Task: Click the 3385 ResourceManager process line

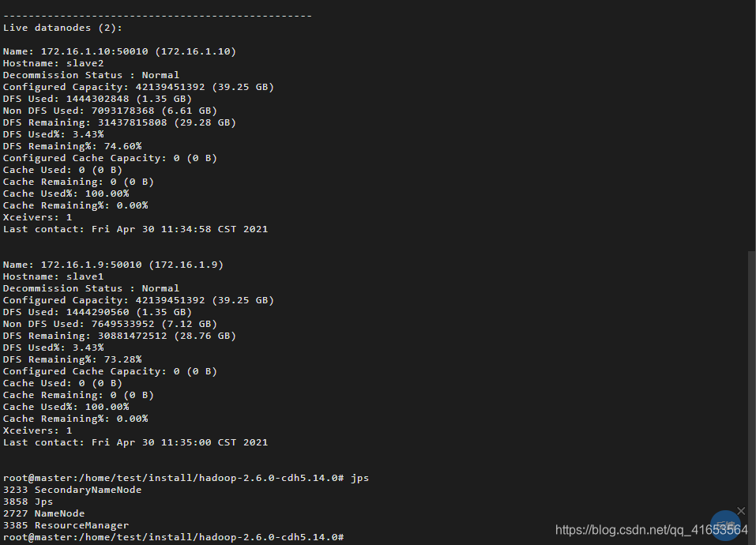Action: [x=66, y=525]
